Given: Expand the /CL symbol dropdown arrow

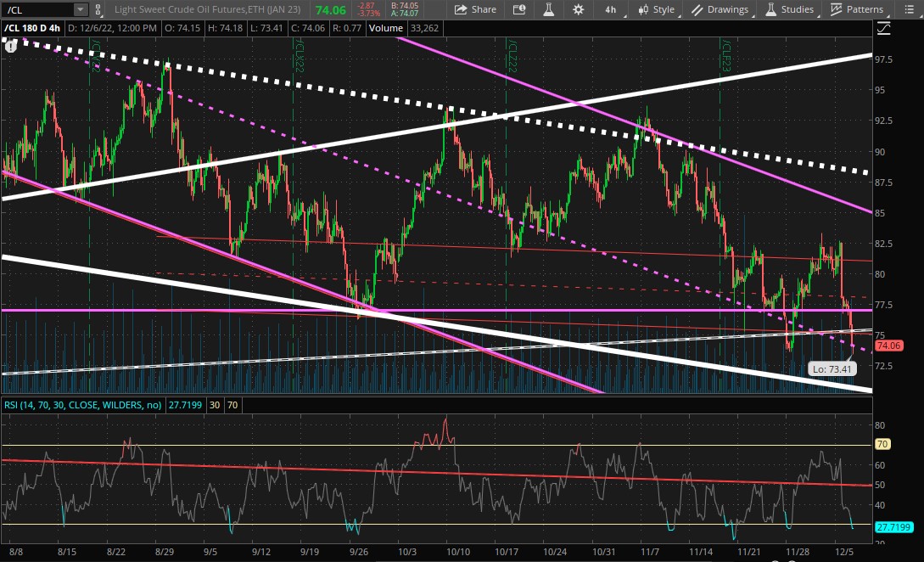Looking at the screenshot, I should point(80,9).
